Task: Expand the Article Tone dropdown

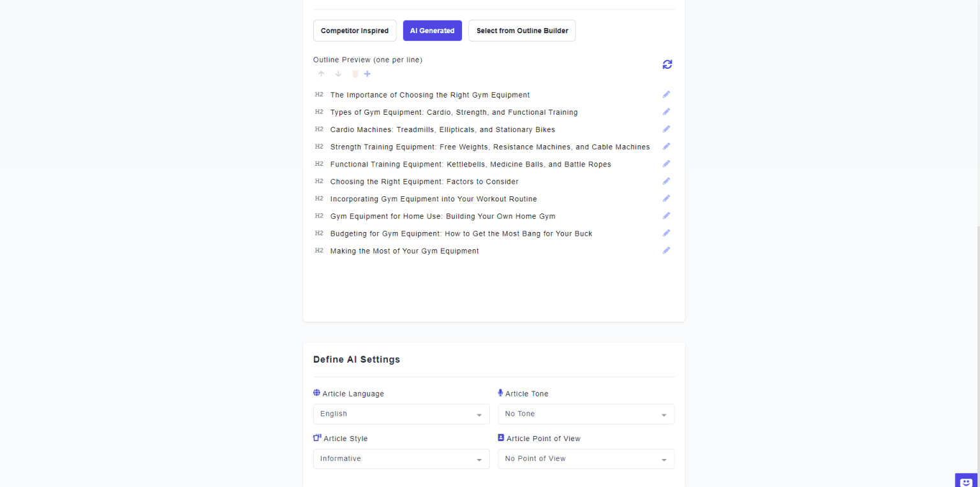Action: coord(586,414)
